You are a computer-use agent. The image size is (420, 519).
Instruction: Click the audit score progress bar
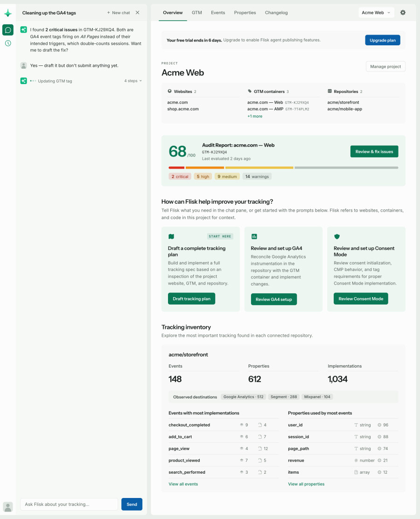click(x=283, y=168)
